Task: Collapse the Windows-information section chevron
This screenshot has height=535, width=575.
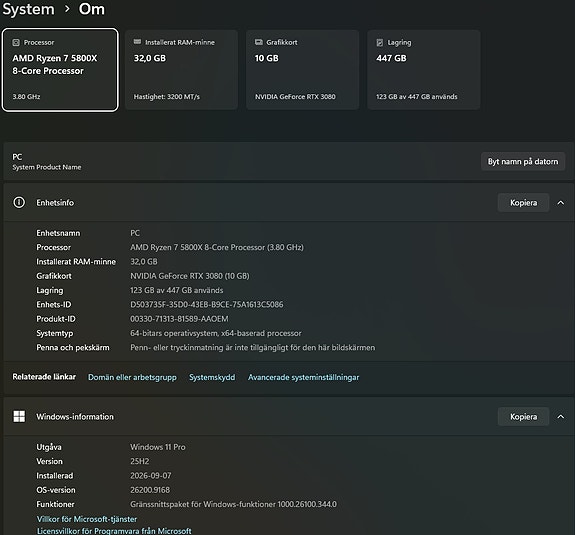Action: tap(561, 417)
